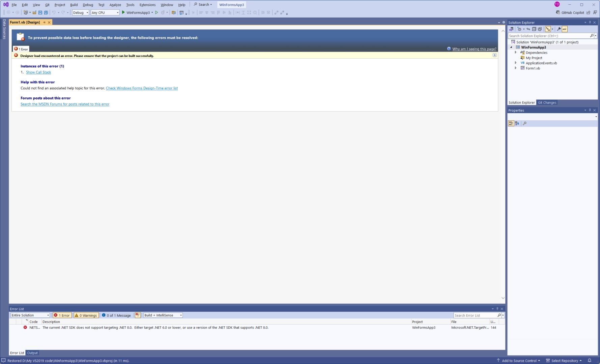Toggle the file nesting highlighted icon
600x364 pixels.
[x=548, y=29]
